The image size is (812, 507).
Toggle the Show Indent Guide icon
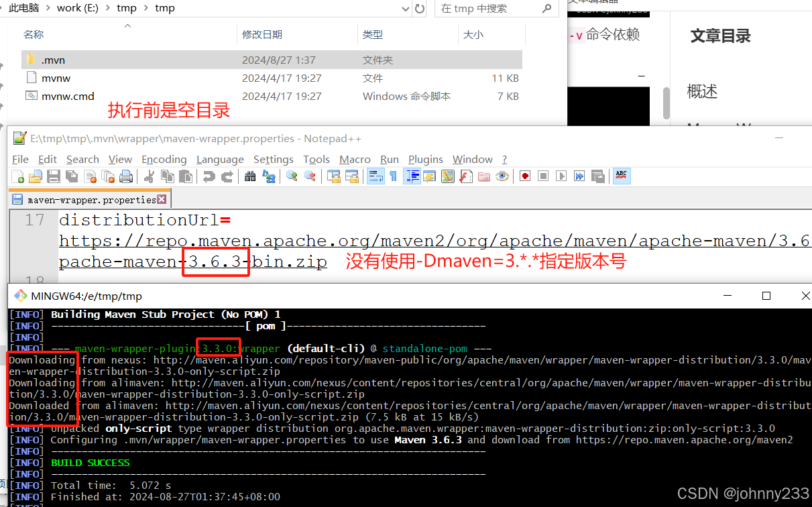412,176
